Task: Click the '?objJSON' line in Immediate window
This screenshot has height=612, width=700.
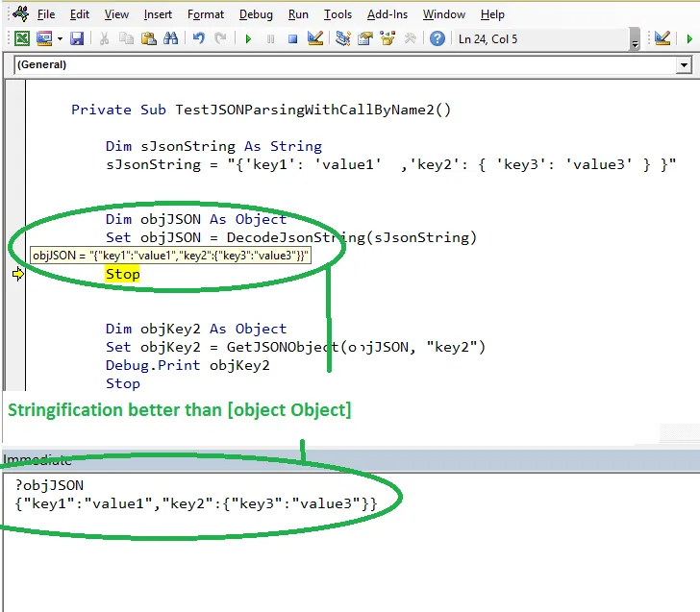Action: [x=49, y=485]
